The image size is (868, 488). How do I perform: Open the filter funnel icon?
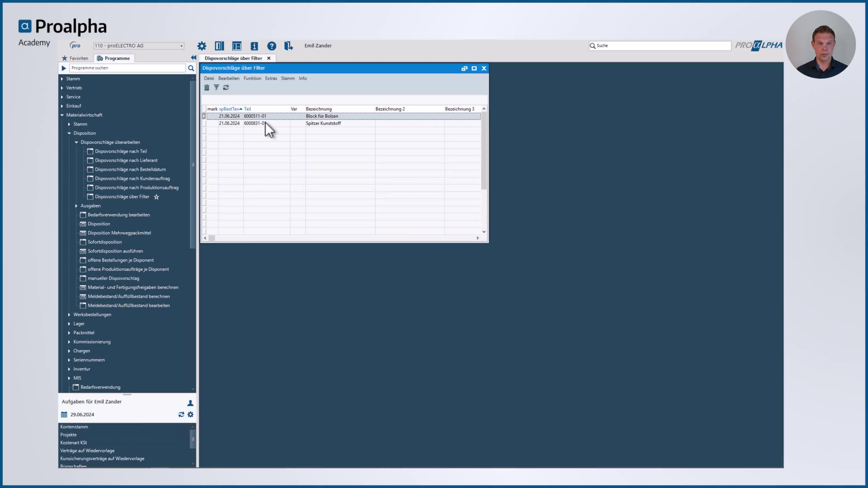(x=216, y=88)
